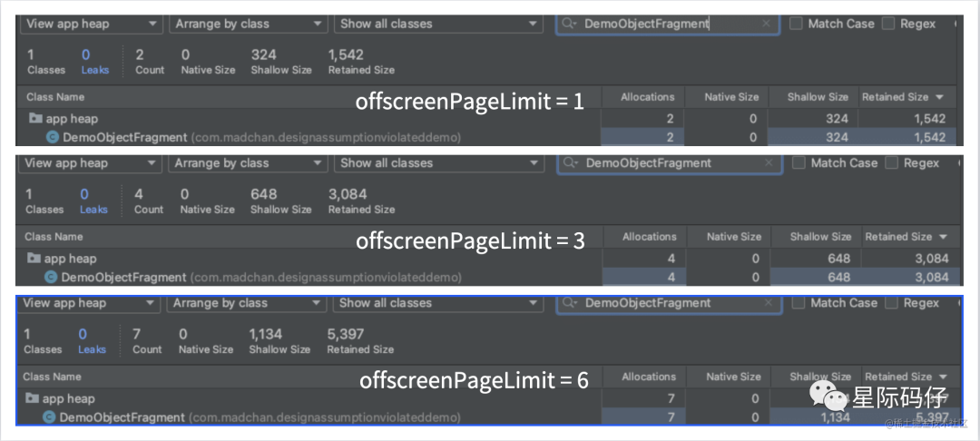Select the app heap row in the top panel
The height and width of the screenshot is (441, 980).
click(488, 118)
